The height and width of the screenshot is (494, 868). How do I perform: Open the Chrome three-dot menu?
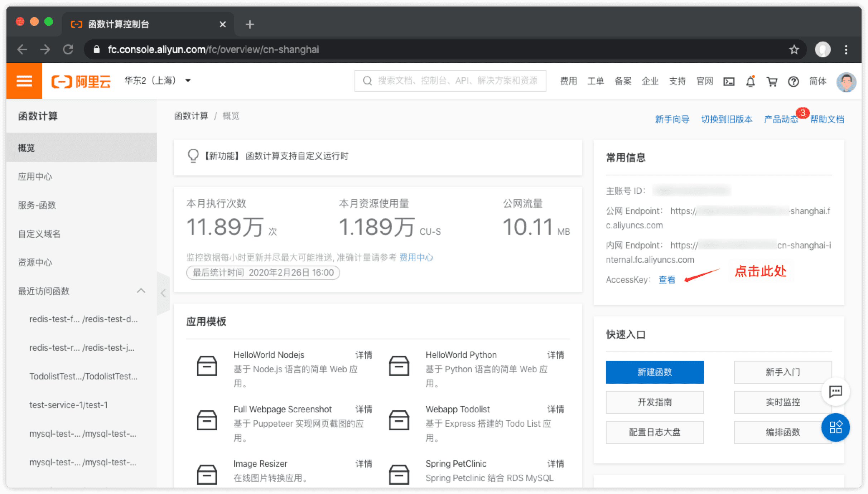coord(846,49)
